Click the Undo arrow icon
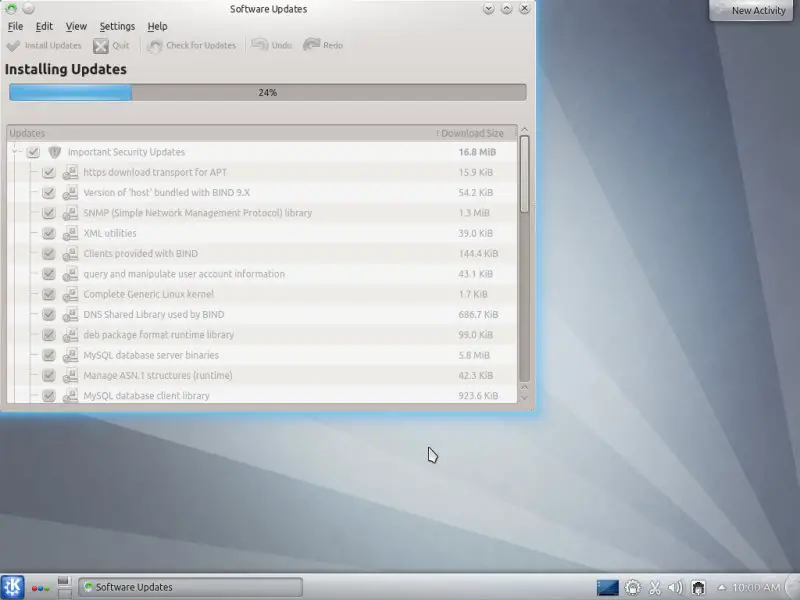The height and width of the screenshot is (600, 800). coord(260,45)
